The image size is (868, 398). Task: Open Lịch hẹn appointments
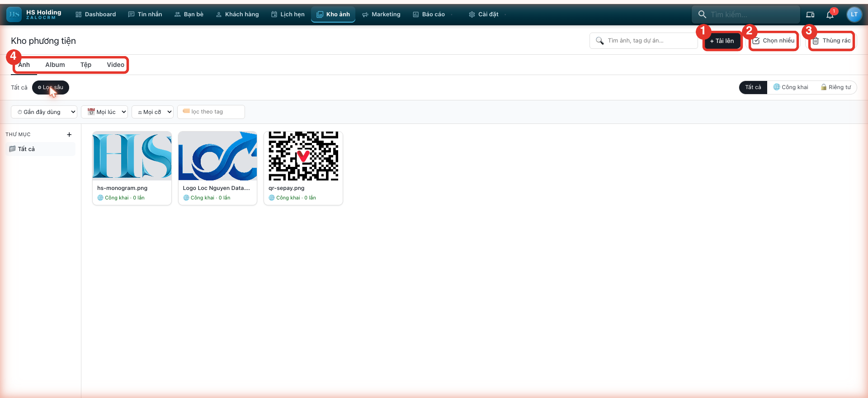tap(288, 14)
